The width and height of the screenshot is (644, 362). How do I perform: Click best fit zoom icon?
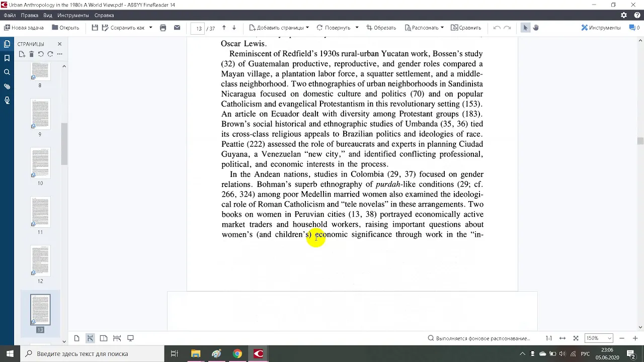coord(576,338)
